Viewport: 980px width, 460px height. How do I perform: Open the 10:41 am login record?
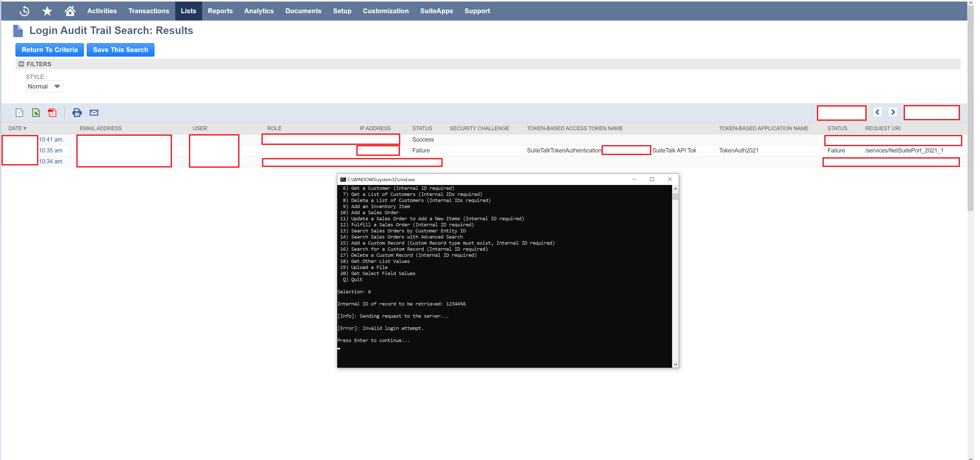[51, 139]
